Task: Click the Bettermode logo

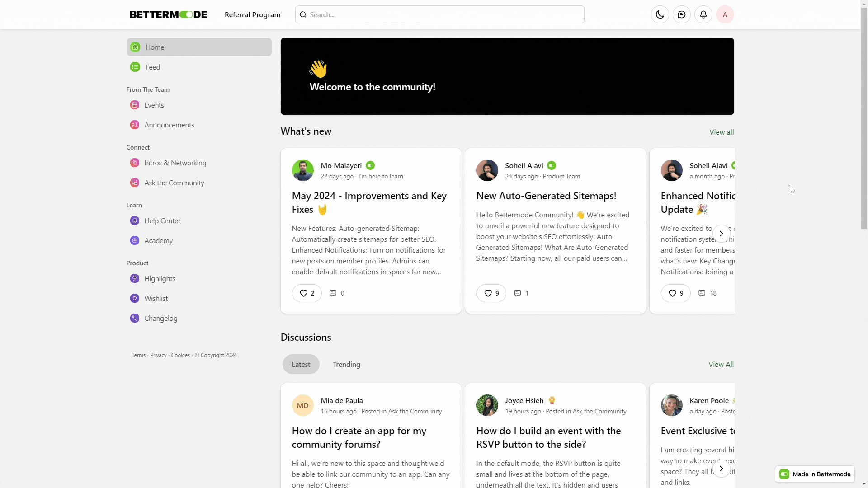Action: [x=168, y=14]
